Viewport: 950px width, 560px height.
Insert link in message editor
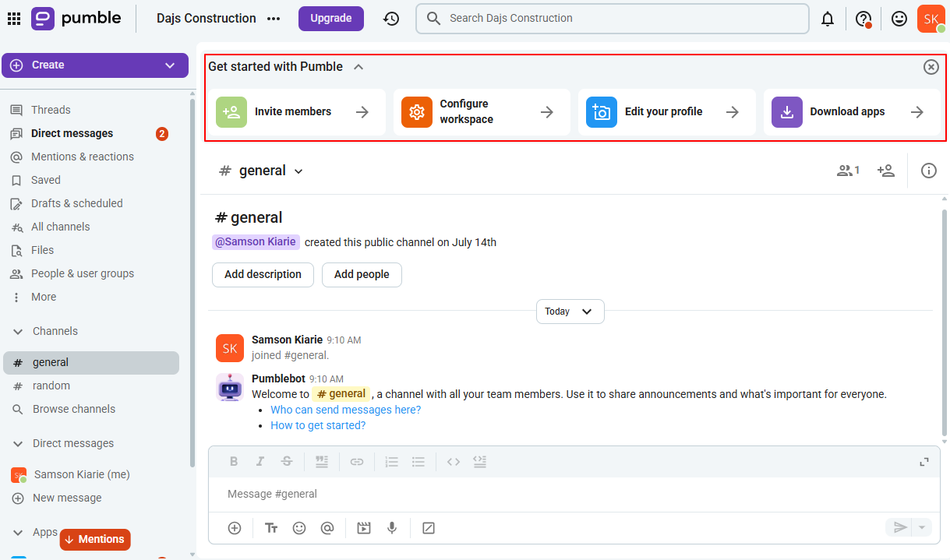pos(357,462)
